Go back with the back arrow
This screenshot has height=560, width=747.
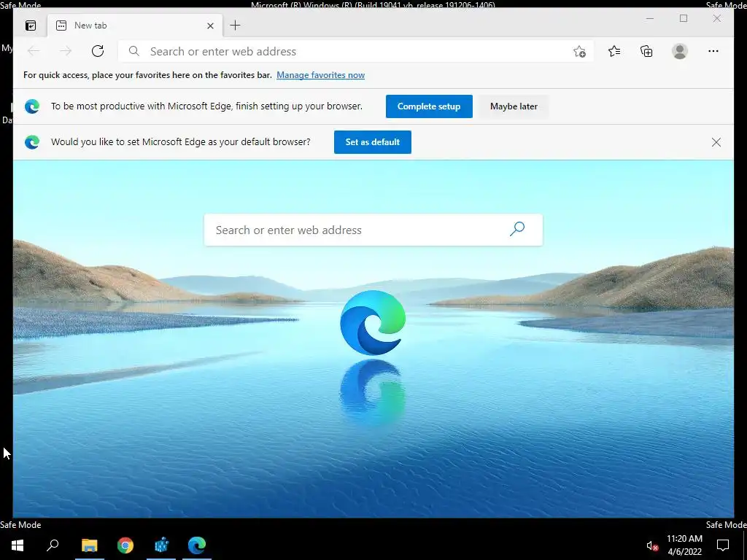[34, 51]
